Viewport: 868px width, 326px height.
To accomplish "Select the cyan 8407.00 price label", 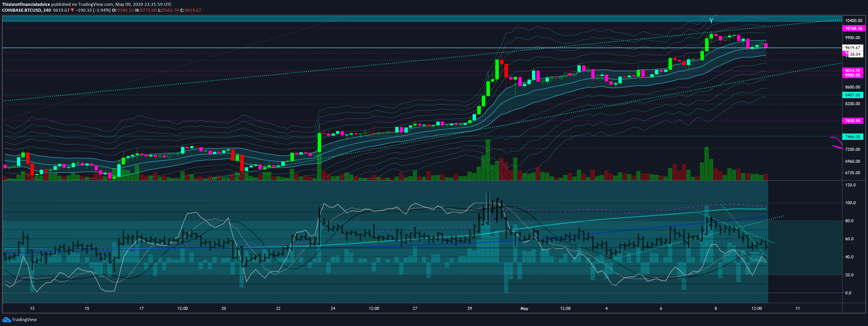I will 853,95.
